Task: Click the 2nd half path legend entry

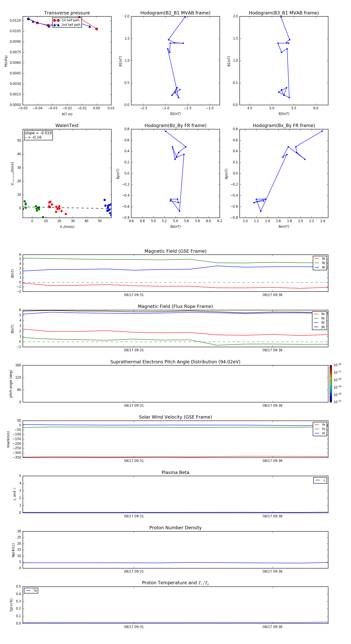Action: tap(67, 25)
